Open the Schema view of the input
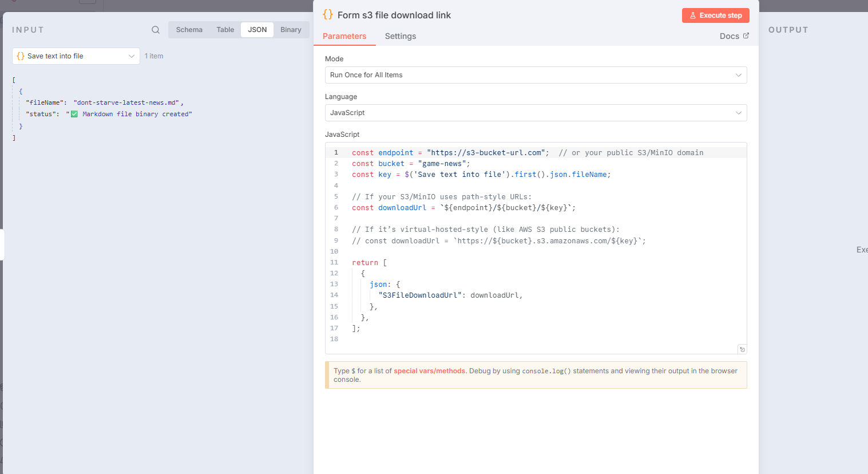868x474 pixels. (x=189, y=29)
